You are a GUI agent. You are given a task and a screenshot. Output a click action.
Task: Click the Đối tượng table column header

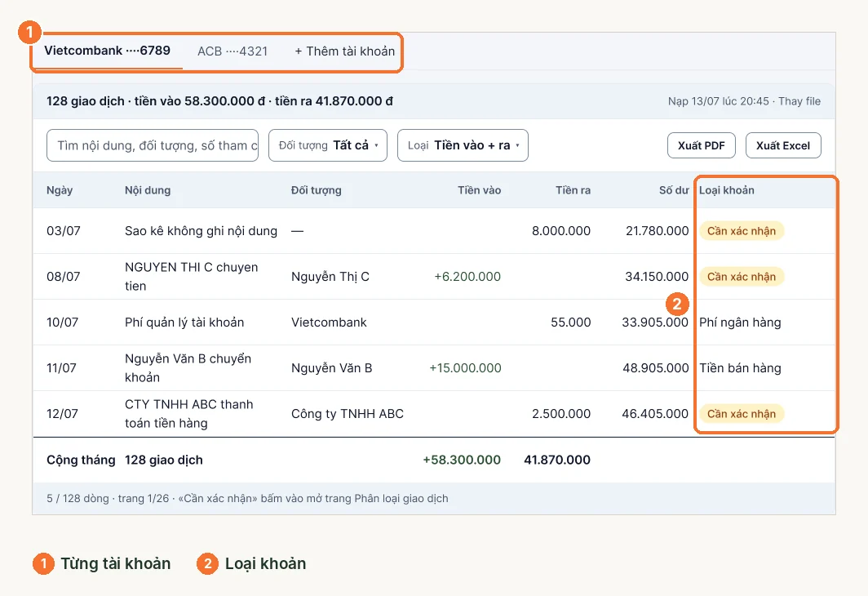tap(316, 190)
